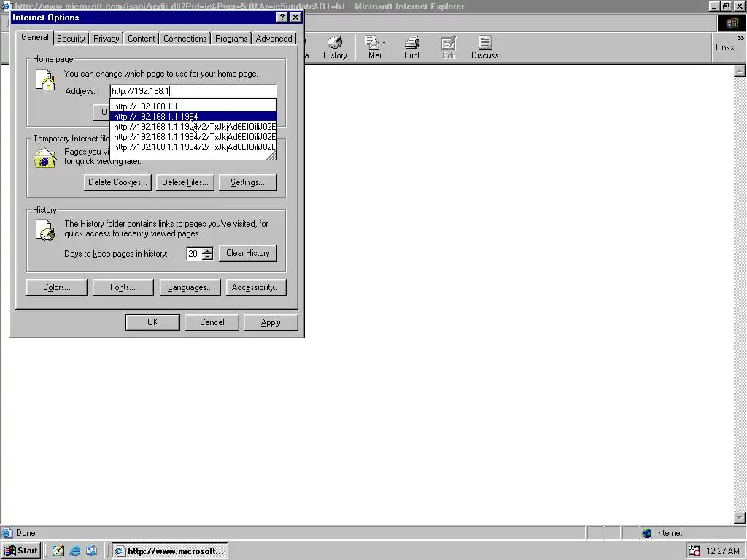Click the taskbar clock showing 12:27 AM
747x560 pixels.
723,551
